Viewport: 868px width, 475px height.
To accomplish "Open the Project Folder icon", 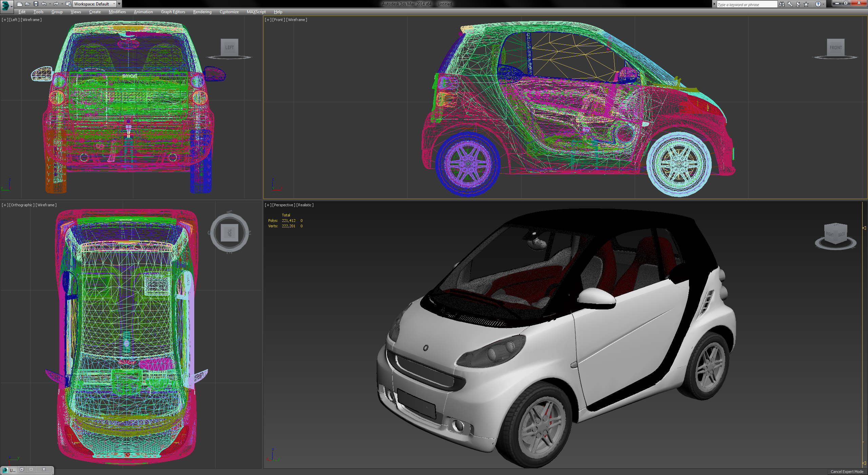I will (68, 4).
